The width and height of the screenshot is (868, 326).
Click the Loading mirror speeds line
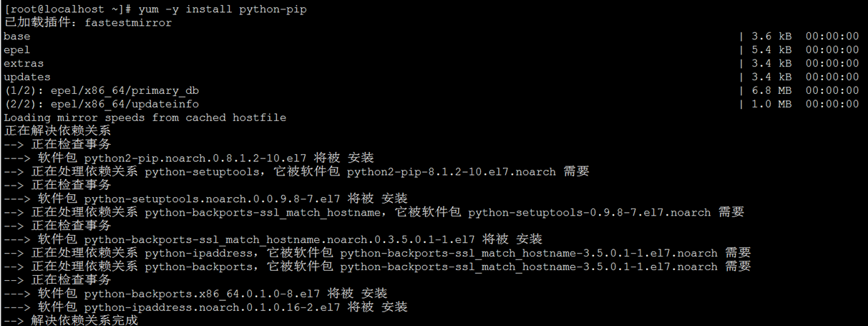coord(145,118)
